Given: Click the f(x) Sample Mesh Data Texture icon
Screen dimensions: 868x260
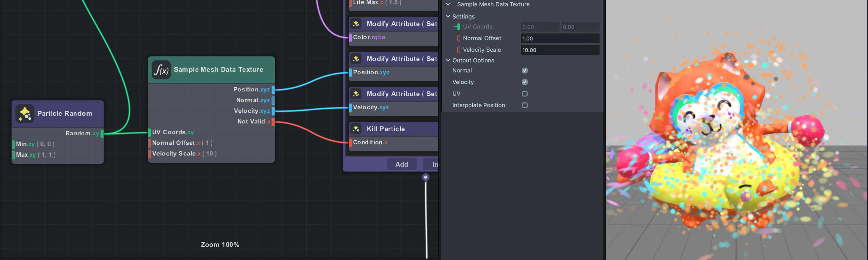Looking at the screenshot, I should tap(161, 70).
